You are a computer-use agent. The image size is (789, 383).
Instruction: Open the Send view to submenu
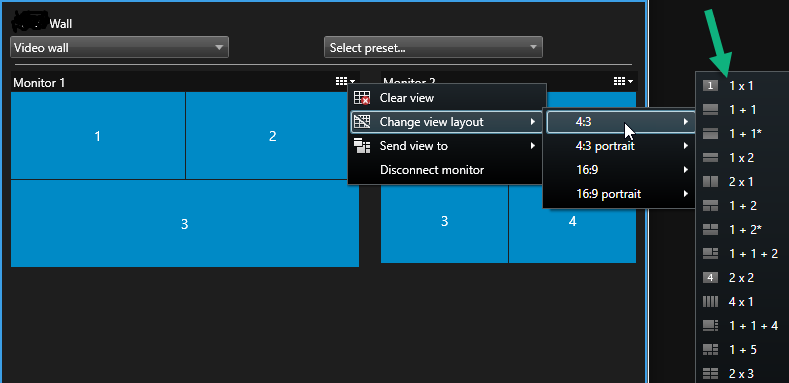[x=447, y=146]
